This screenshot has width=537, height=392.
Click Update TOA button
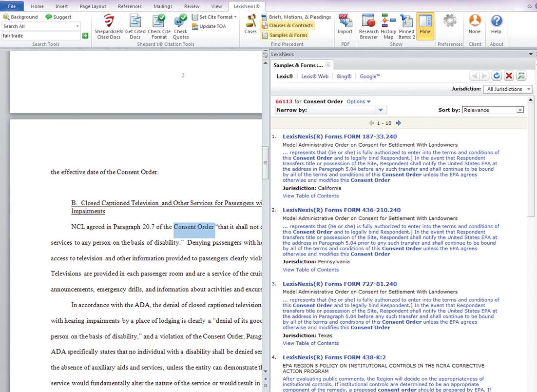pyautogui.click(x=209, y=26)
